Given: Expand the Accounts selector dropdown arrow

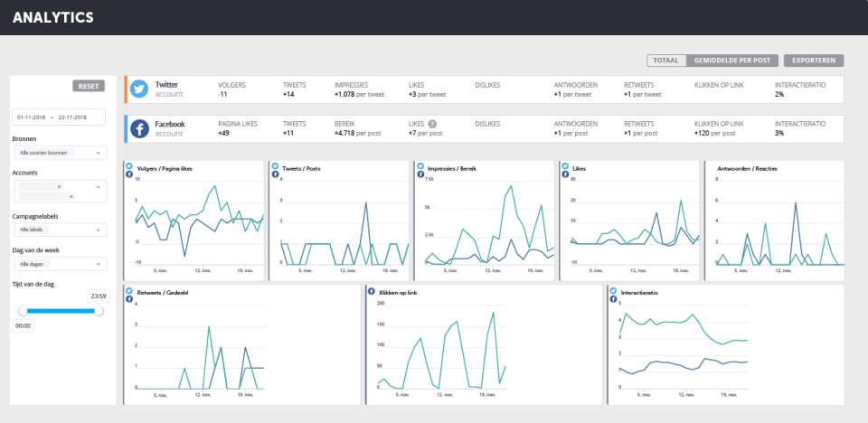Looking at the screenshot, I should (x=99, y=186).
